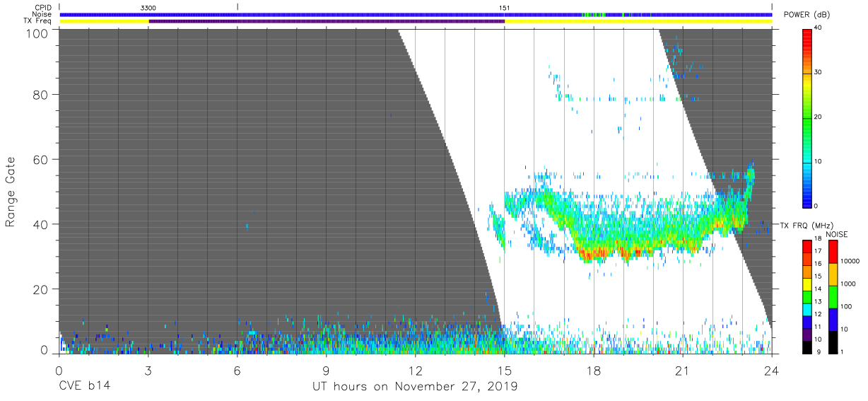The width and height of the screenshot is (868, 401).
Task: Click the UT hours on November 27, 2019 title
Action: 415,387
